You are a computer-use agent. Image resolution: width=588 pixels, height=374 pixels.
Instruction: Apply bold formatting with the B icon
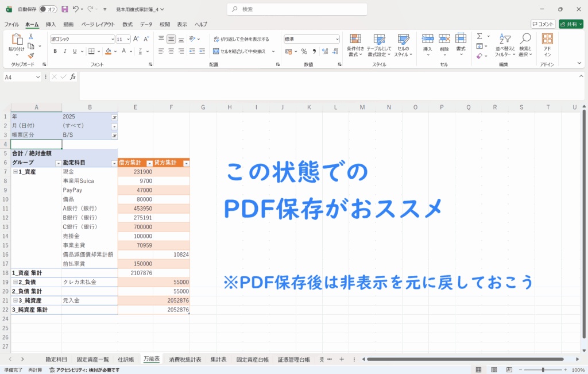(56, 51)
